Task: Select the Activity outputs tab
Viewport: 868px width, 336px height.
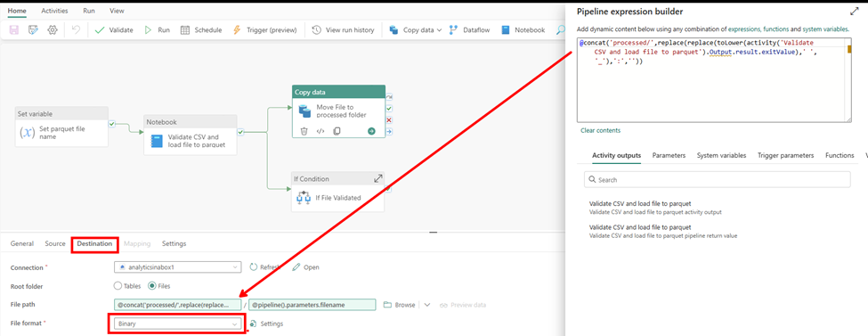Action: [616, 155]
